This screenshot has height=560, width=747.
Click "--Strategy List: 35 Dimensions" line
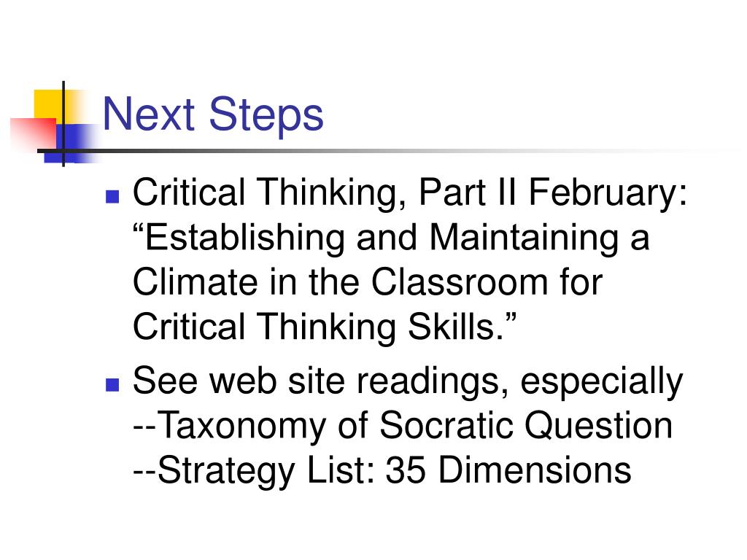coord(382,470)
